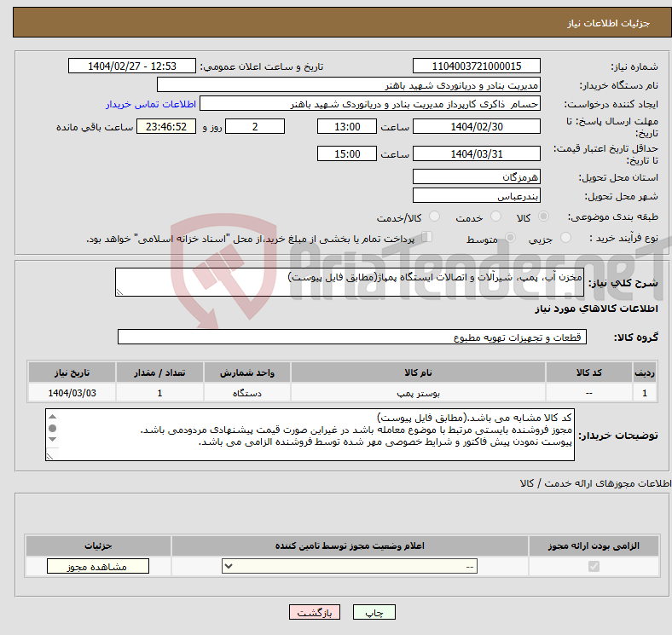
Task: Click the general description text area
Action: (x=350, y=282)
